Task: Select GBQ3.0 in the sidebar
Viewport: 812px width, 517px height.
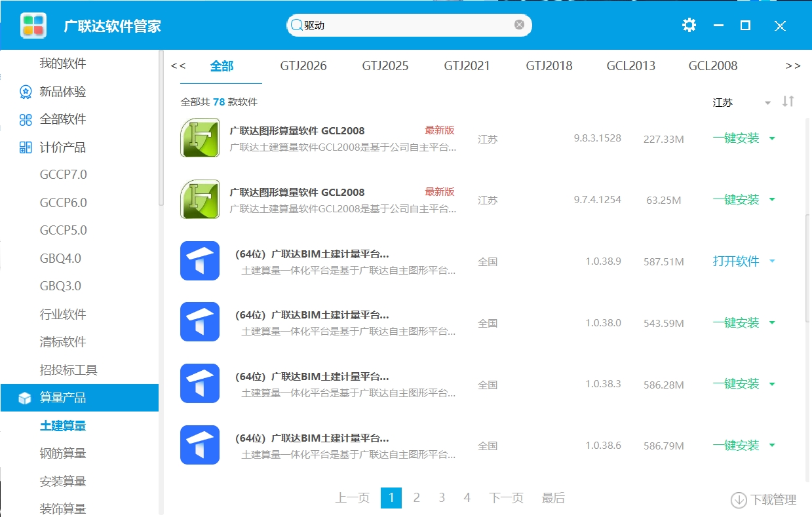Action: (x=61, y=286)
